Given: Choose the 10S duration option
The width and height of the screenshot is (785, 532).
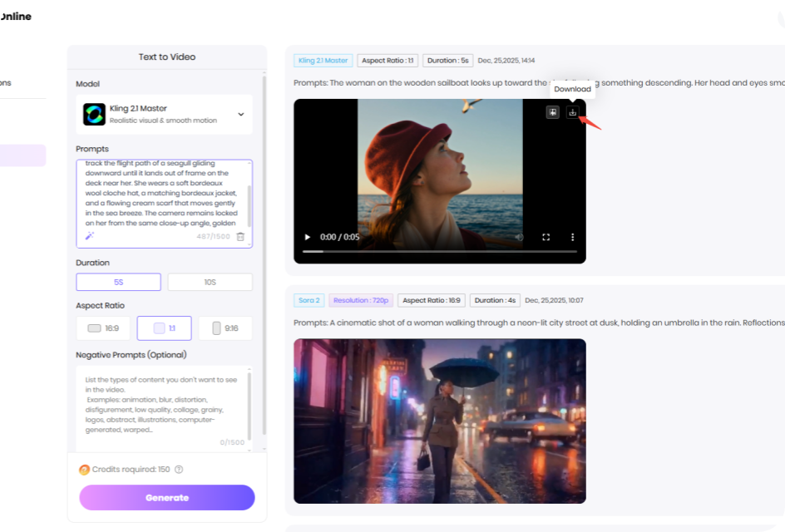Looking at the screenshot, I should [x=210, y=282].
